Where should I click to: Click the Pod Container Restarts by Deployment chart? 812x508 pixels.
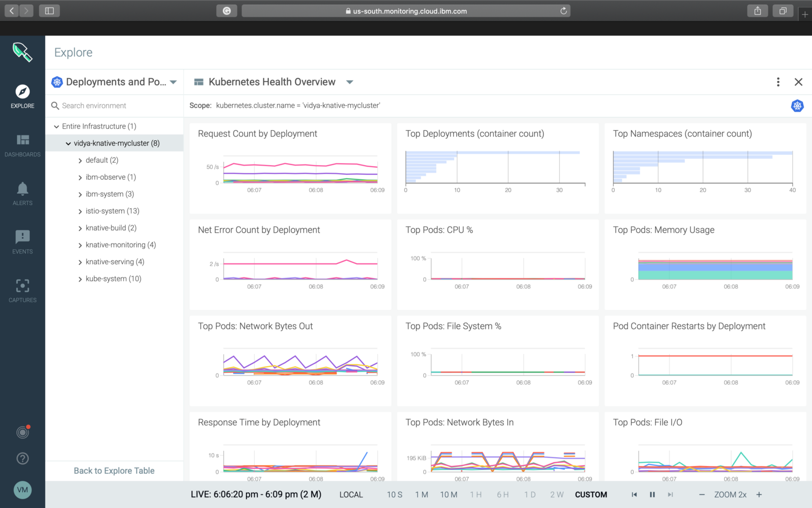(705, 361)
